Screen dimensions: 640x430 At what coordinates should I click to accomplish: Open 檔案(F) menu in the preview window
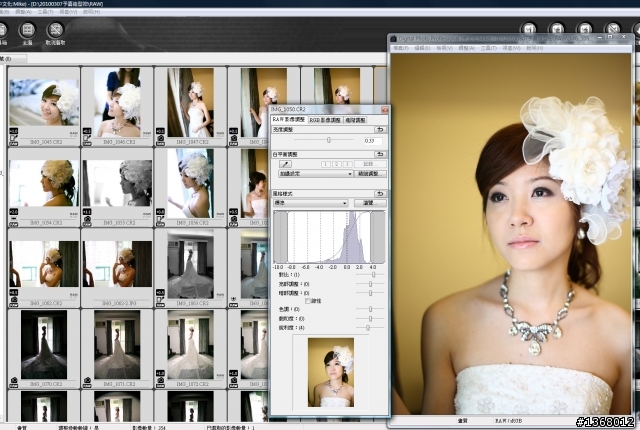[401, 48]
